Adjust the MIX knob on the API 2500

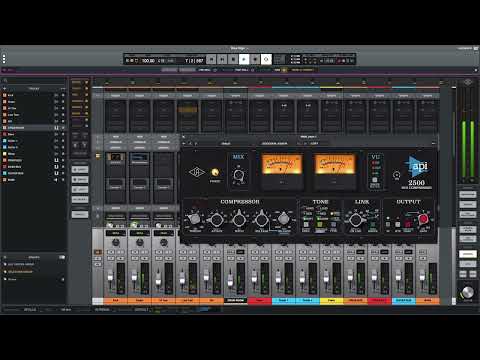click(238, 174)
